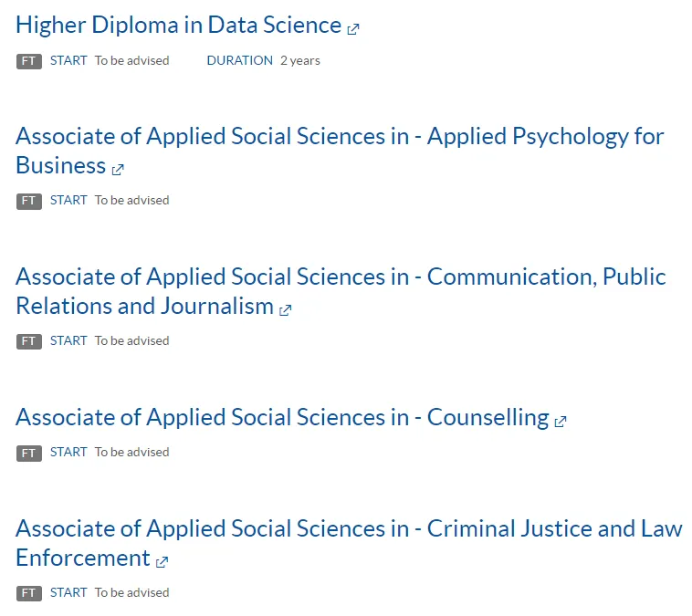Open the Counselling associate course link
Image resolution: width=692 pixels, height=616 pixels.
(282, 418)
